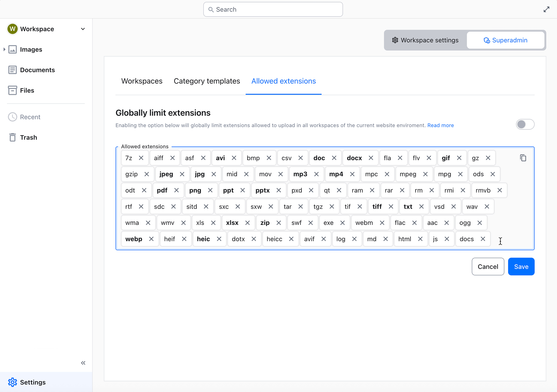The width and height of the screenshot is (557, 392).
Task: Remove the docs extension tag
Action: click(x=483, y=239)
